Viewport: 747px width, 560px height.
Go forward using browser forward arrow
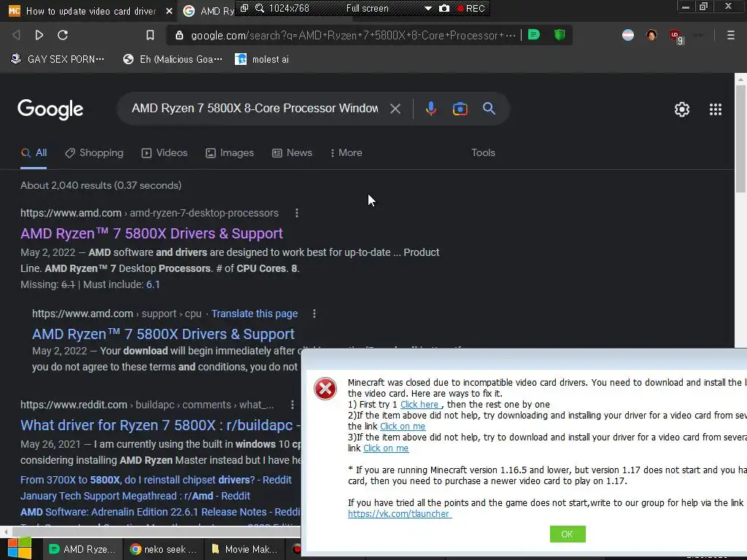coord(39,35)
